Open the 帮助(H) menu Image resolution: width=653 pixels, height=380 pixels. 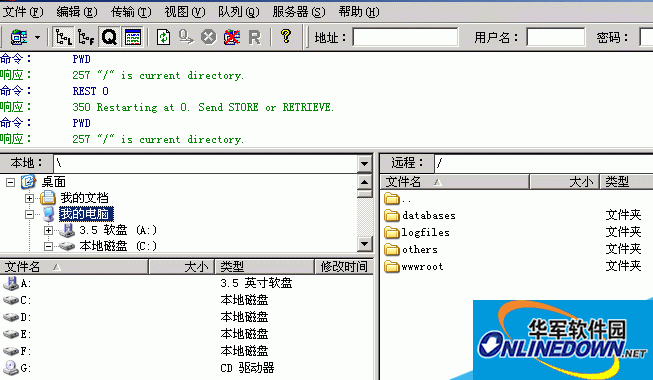pos(359,12)
